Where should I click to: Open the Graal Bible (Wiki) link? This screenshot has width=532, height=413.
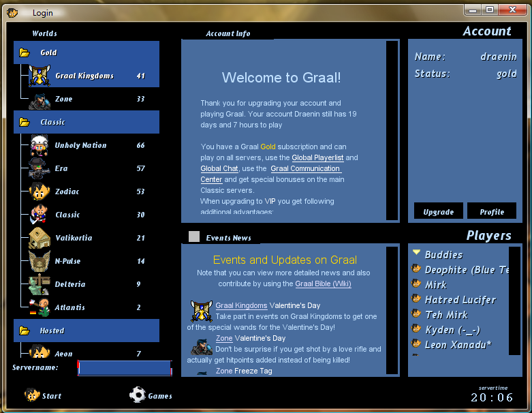323,284
